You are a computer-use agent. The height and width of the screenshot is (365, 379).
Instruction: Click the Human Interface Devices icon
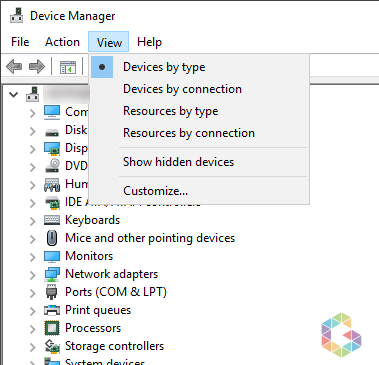(x=52, y=185)
